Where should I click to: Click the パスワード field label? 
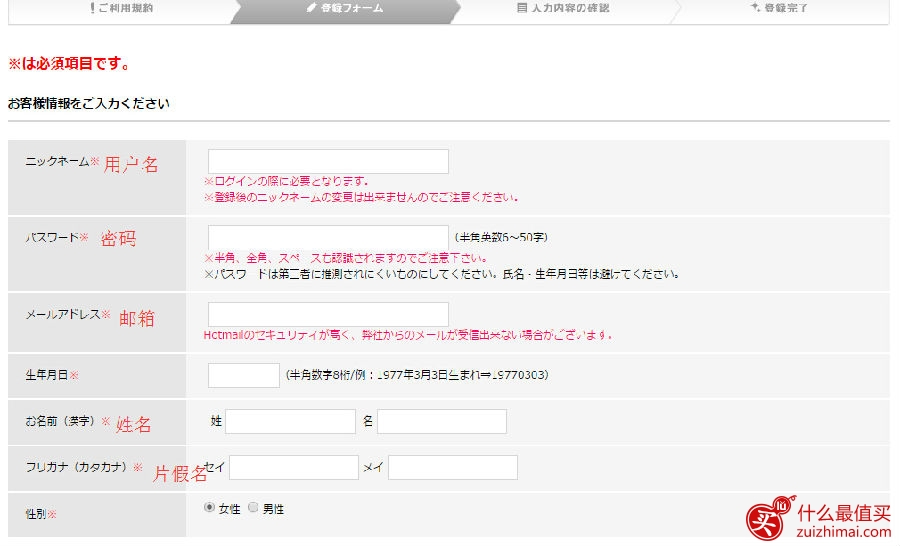[x=52, y=238]
